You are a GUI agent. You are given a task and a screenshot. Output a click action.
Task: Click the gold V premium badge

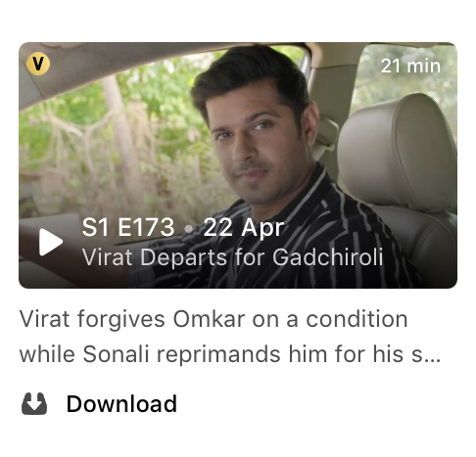[x=38, y=64]
